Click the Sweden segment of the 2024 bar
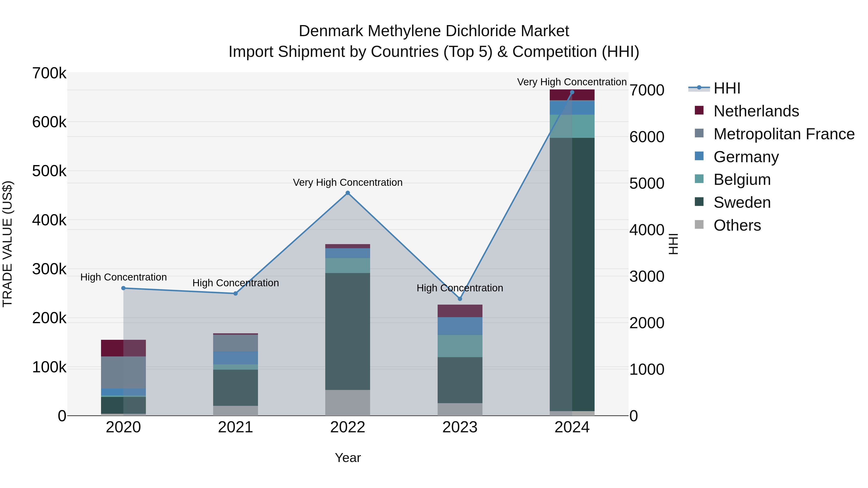The width and height of the screenshot is (868, 488). click(x=572, y=274)
